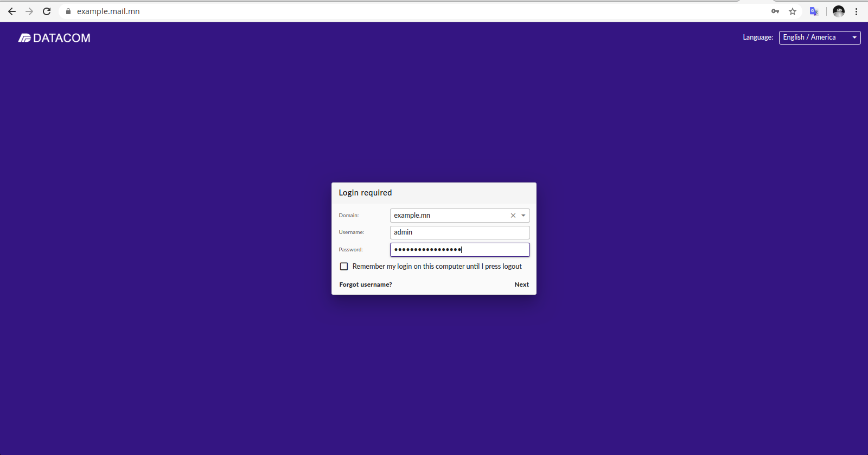Click the Login required heading
Viewport: 868px width, 455px height.
365,193
